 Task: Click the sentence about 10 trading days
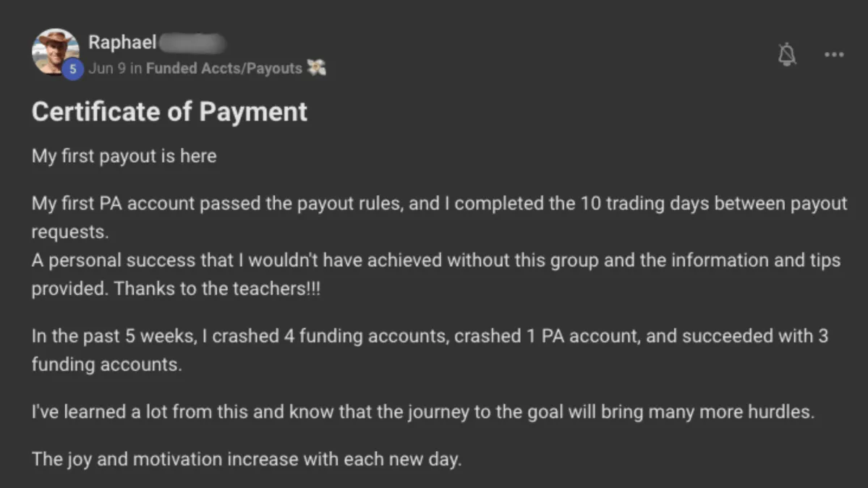[x=439, y=217]
